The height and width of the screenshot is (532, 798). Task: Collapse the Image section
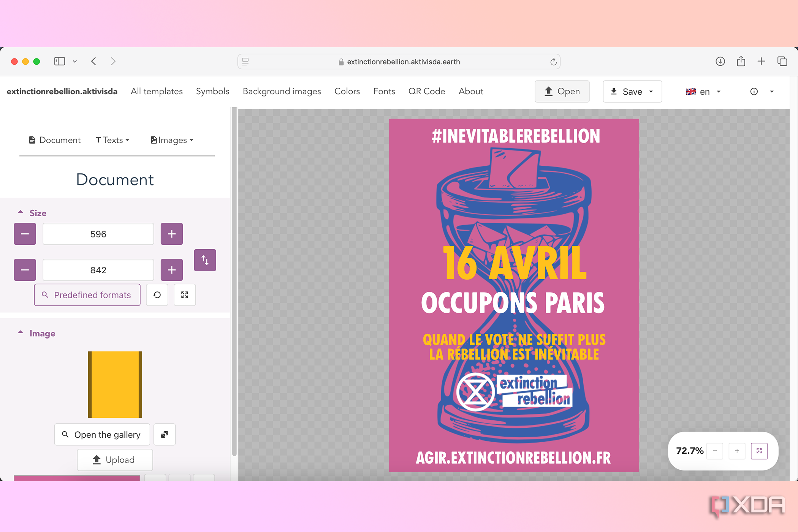click(x=36, y=333)
